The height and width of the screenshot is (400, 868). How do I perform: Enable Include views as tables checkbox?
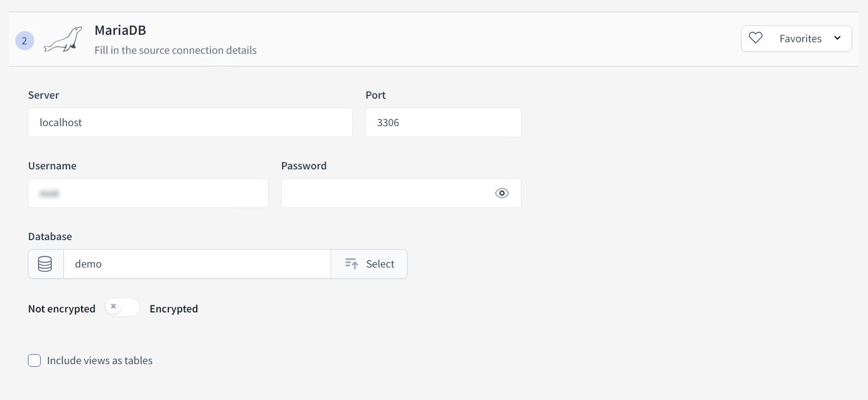(x=34, y=360)
